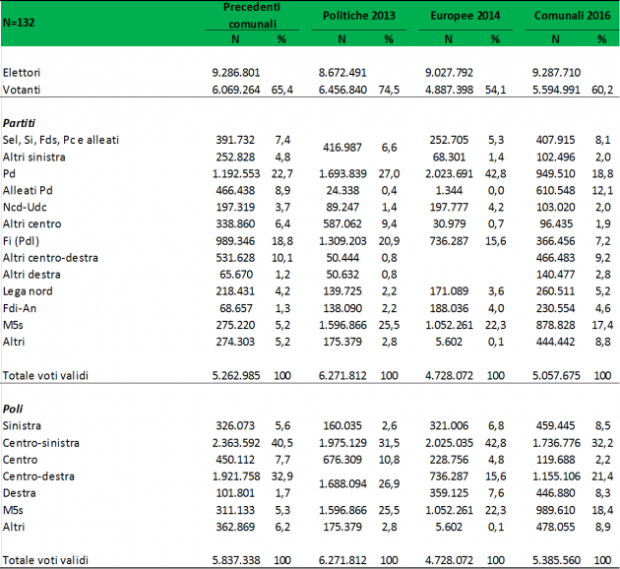This screenshot has height=569, width=620.
Task: Click Elettori value 9.287.710
Action: click(x=556, y=73)
